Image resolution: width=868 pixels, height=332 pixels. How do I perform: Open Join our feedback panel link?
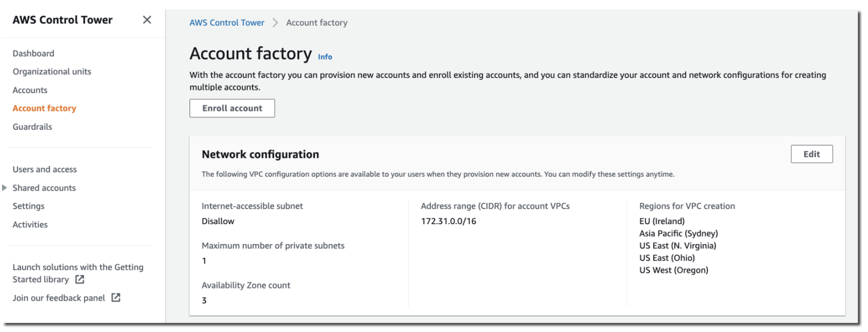point(59,298)
